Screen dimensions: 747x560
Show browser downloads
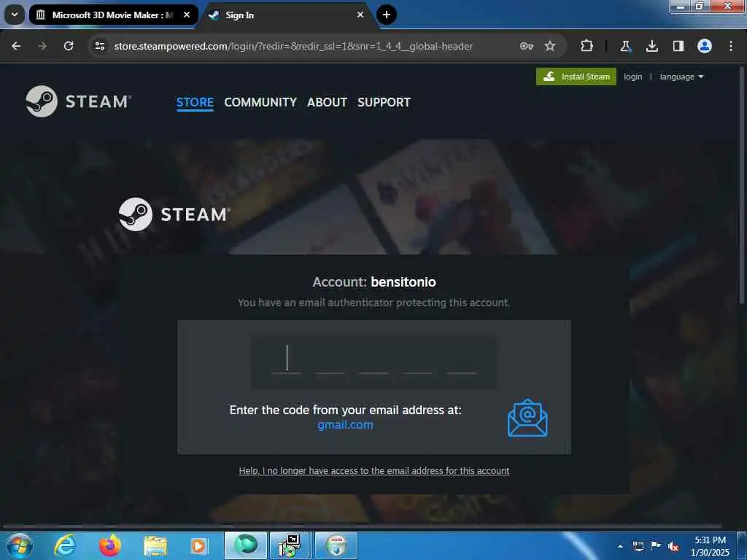tap(651, 46)
